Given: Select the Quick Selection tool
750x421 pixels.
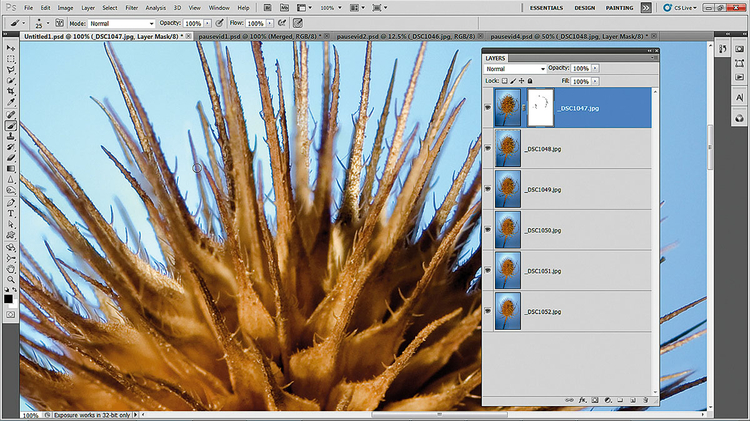Looking at the screenshot, I should click(x=11, y=81).
